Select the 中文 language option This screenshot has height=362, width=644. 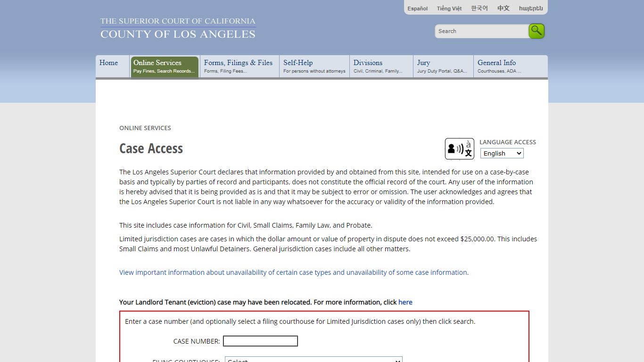(x=503, y=8)
